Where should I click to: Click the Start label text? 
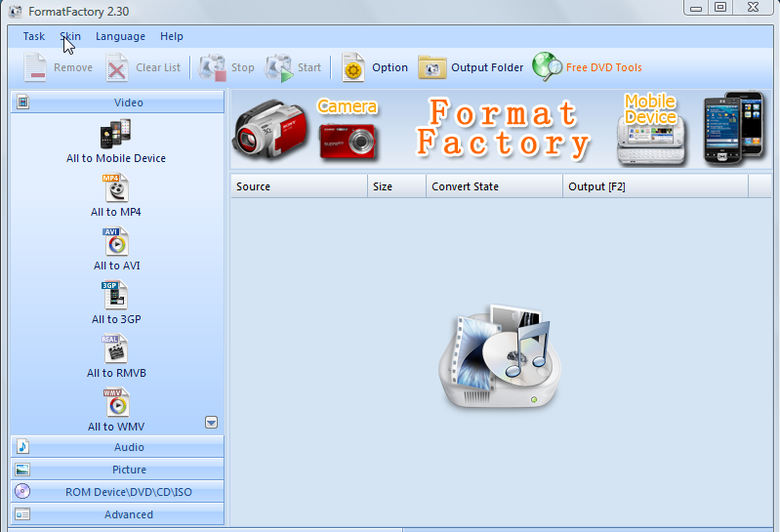click(x=308, y=67)
